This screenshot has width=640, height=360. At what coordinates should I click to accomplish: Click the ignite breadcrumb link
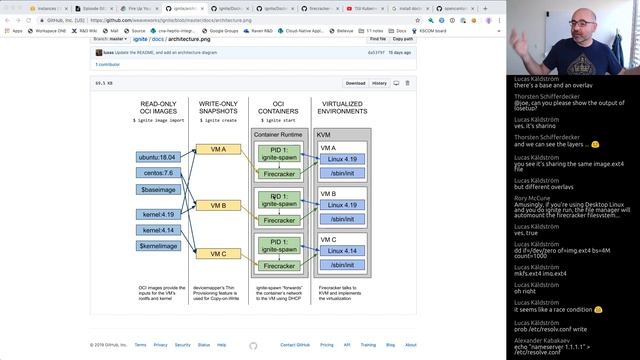(140, 39)
